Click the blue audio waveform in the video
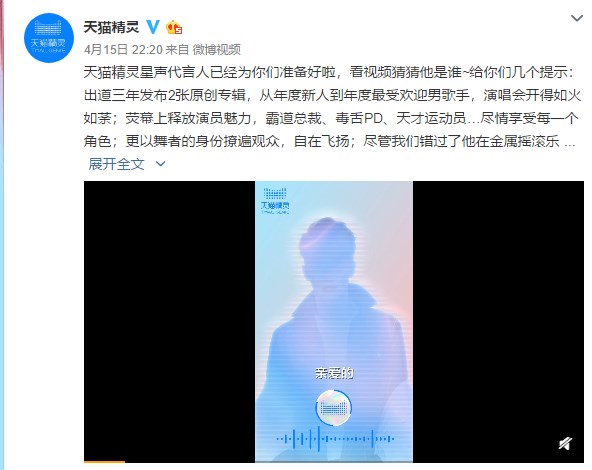Image resolution: width=592 pixels, height=470 pixels. [x=335, y=439]
